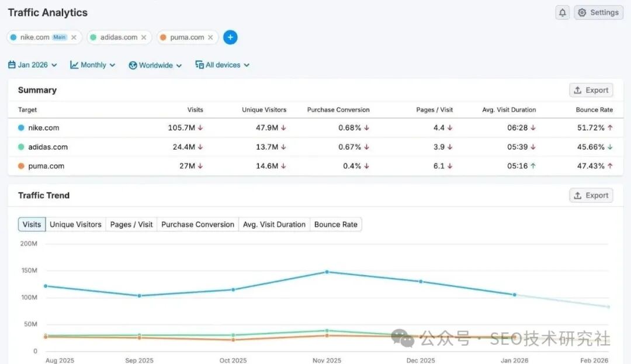631x364 pixels.
Task: Open the Jan 2026 date dropdown
Action: (x=33, y=65)
